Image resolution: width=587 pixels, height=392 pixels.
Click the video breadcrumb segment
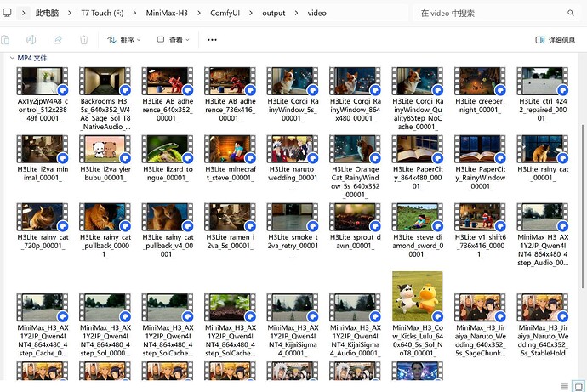(317, 13)
